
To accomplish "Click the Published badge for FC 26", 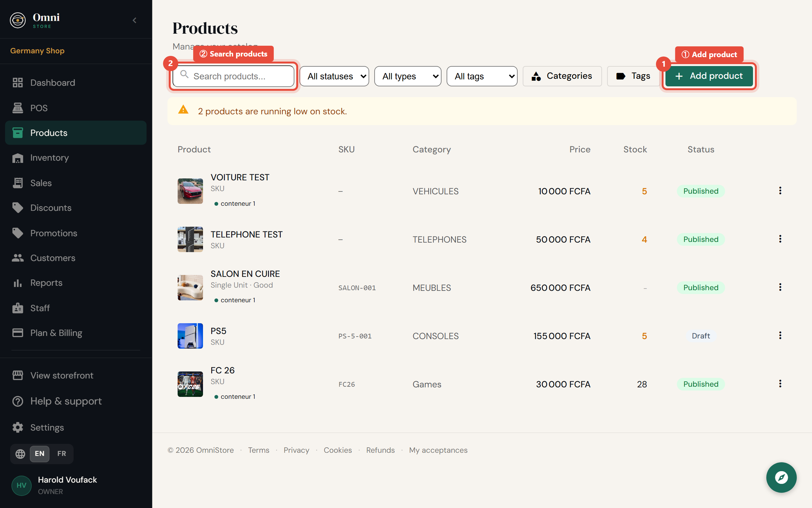I will click(x=701, y=384).
